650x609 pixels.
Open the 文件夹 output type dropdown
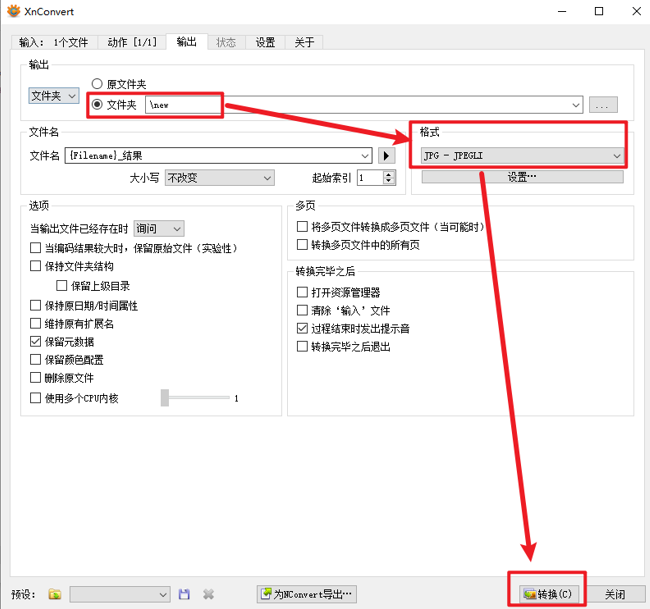click(53, 96)
